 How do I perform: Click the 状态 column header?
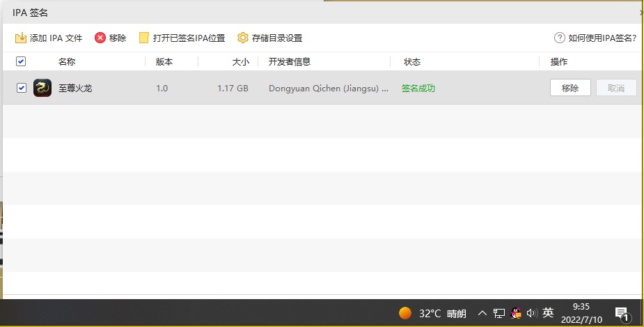412,61
